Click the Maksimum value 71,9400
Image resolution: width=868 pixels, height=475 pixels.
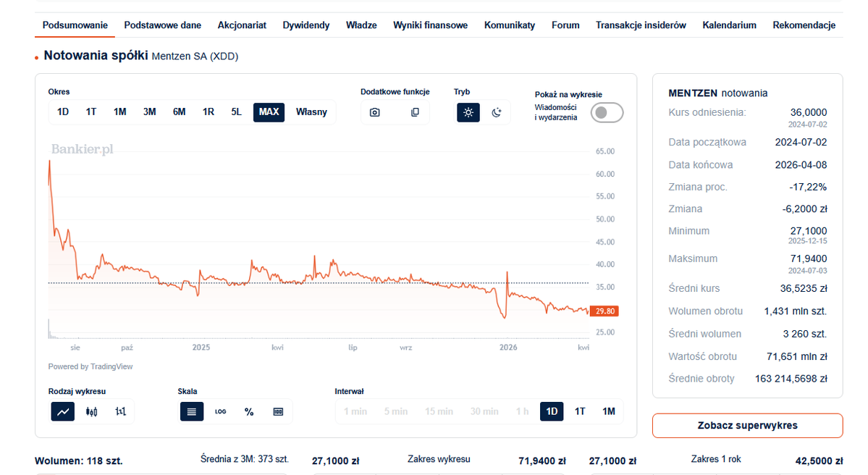tap(809, 258)
